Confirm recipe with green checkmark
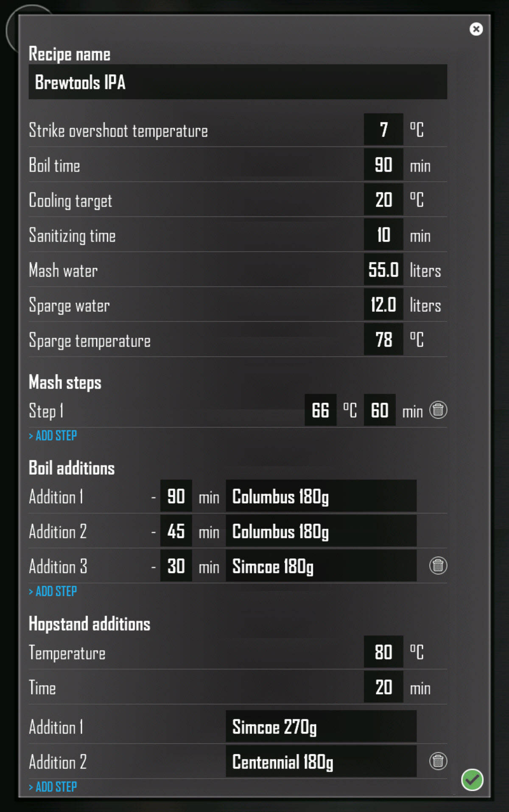This screenshot has height=812, width=509. [x=472, y=780]
